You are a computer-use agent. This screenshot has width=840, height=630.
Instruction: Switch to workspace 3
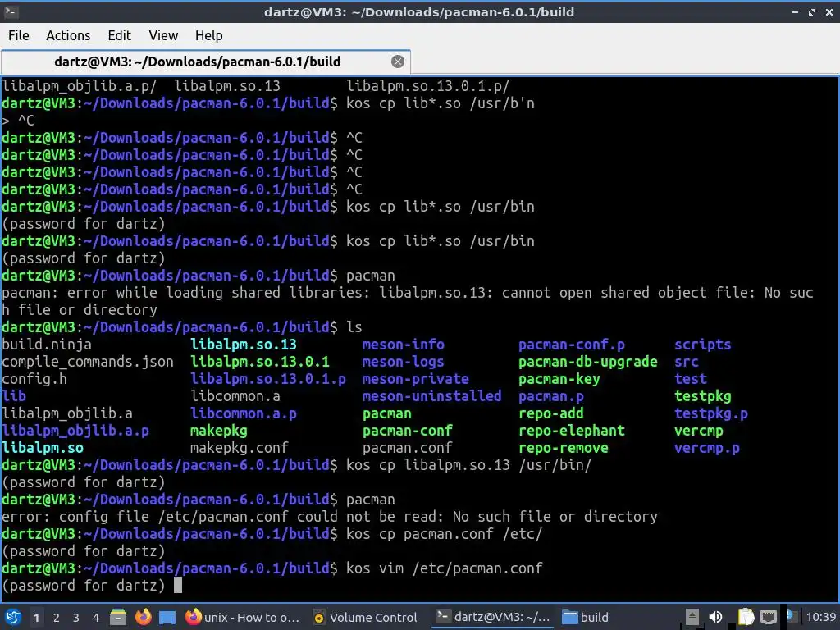(x=76, y=618)
